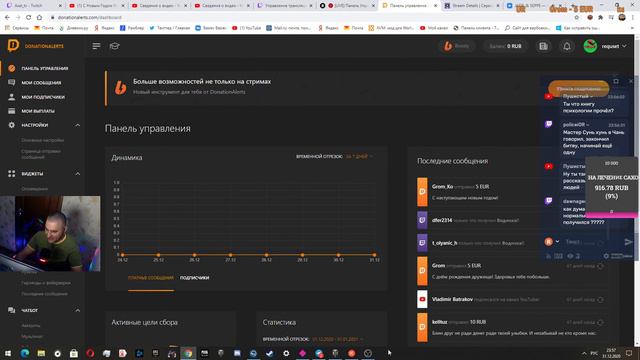The height and width of the screenshot is (360, 640).
Task: Collapse the 'Виджеты' section chevron
Action: pyautogui.click(x=78, y=173)
